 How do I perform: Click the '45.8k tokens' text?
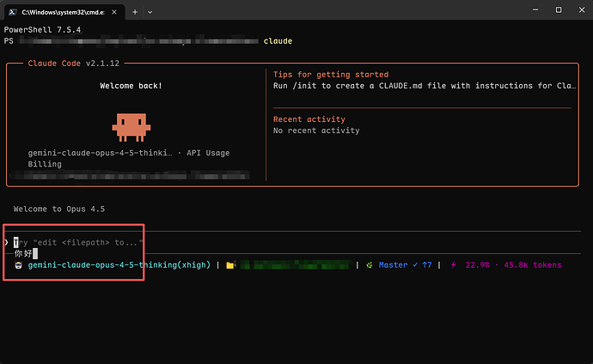(533, 265)
